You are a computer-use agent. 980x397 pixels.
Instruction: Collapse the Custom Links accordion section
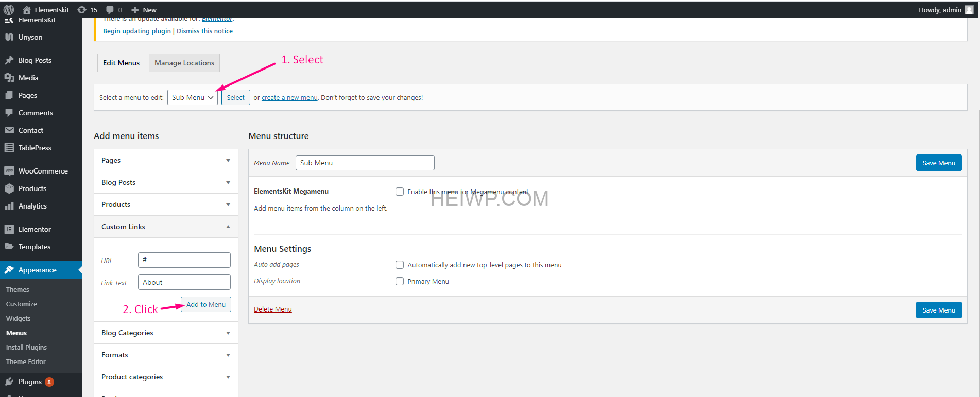pos(166,227)
